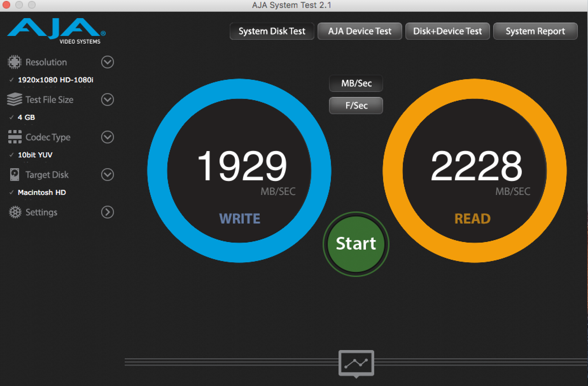Click the Target Disk label

[47, 175]
